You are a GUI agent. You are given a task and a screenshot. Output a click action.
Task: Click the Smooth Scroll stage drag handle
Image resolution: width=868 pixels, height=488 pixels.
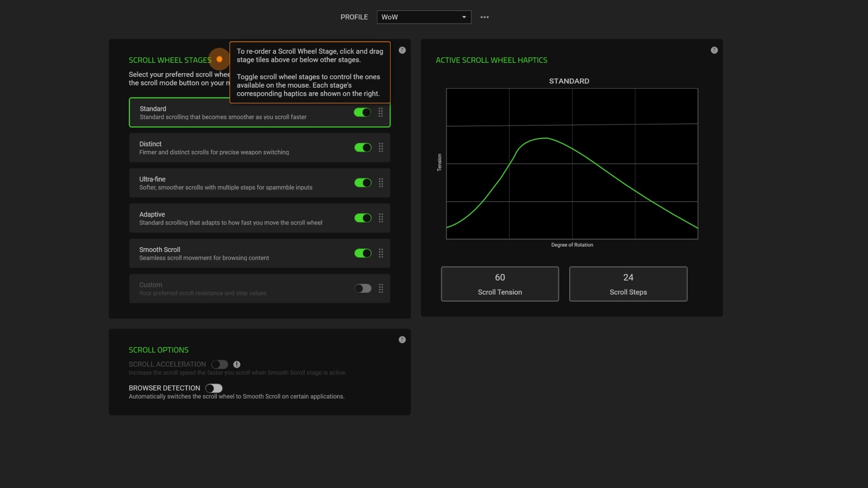click(x=381, y=253)
